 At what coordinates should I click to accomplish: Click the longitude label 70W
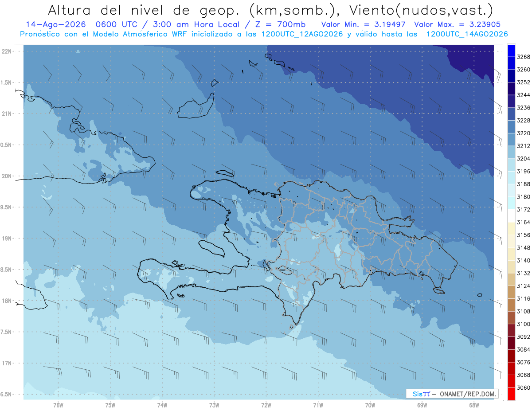(370, 406)
